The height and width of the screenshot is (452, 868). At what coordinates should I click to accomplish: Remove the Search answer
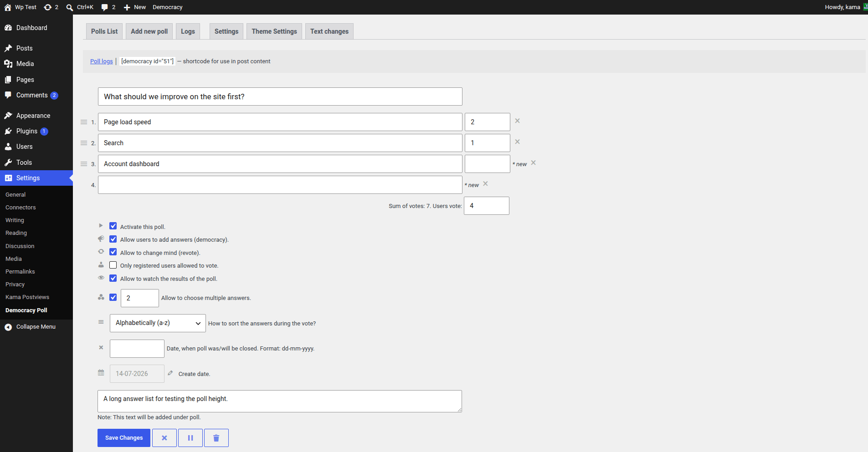click(x=518, y=142)
